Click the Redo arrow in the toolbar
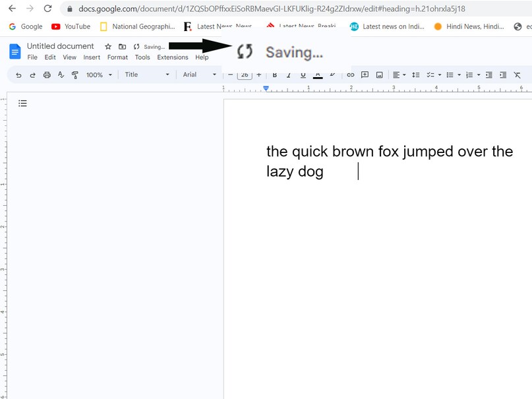The height and width of the screenshot is (399, 532). (32, 75)
